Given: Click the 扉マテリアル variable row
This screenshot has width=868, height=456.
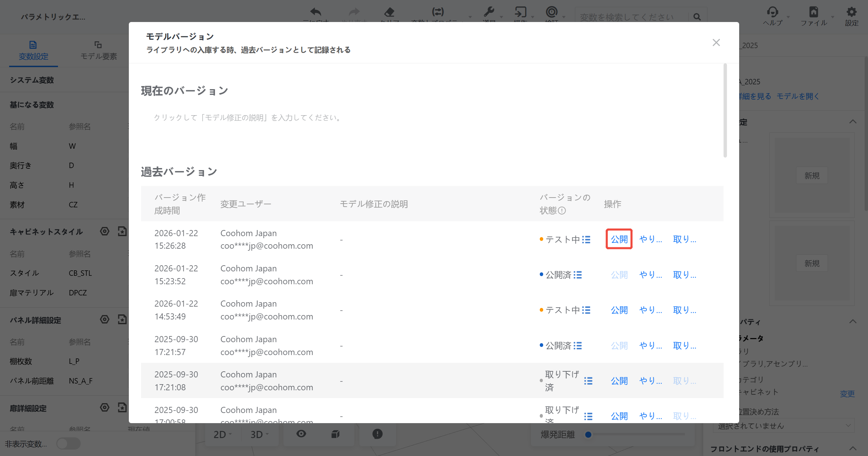Looking at the screenshot, I should tap(64, 293).
